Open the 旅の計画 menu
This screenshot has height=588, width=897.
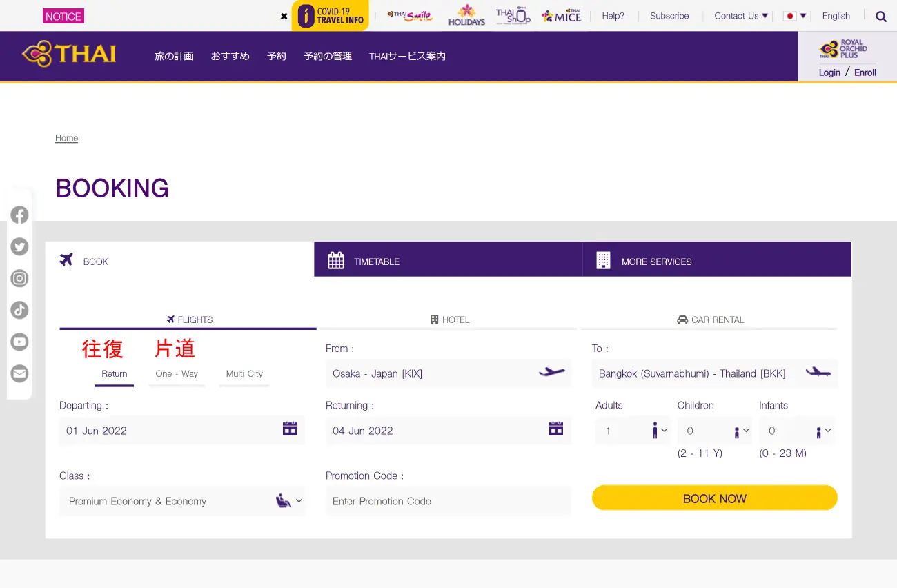pos(174,57)
